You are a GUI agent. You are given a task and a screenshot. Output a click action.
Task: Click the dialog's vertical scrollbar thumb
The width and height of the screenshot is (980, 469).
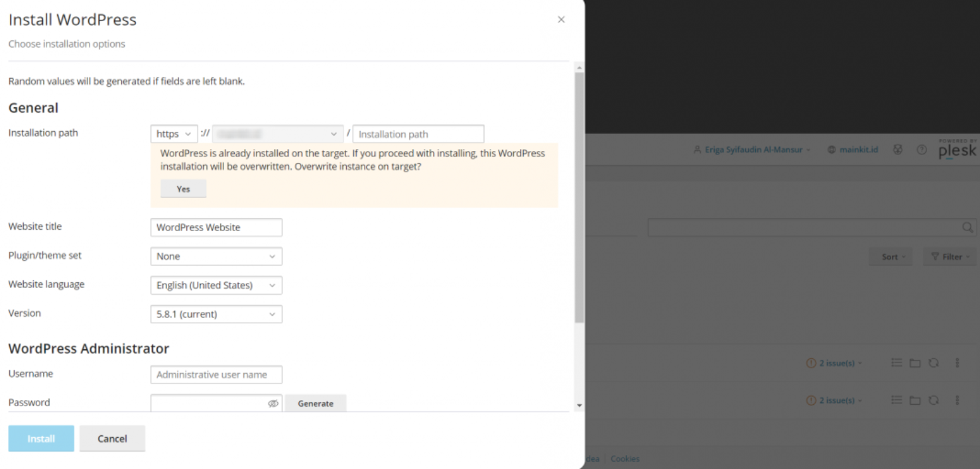(x=579, y=197)
